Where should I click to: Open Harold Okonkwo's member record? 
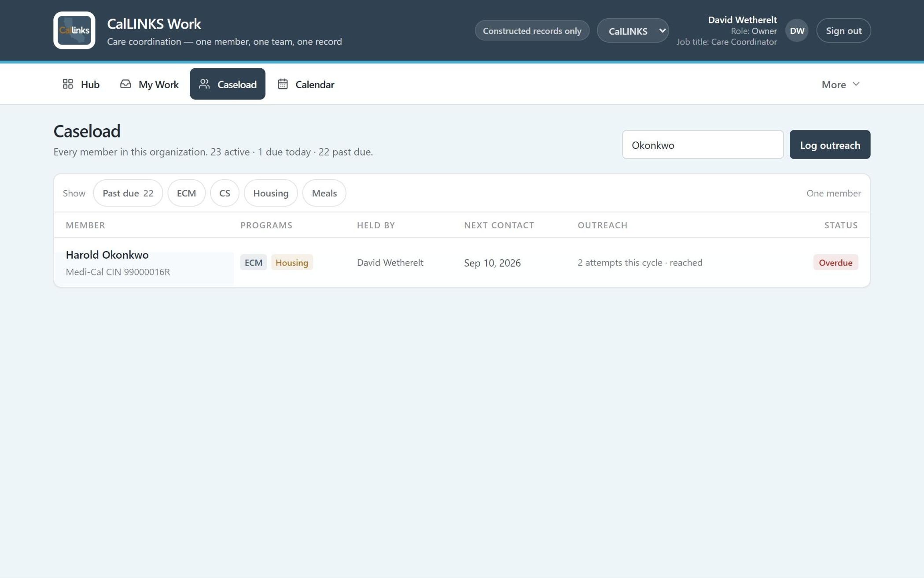pos(107,255)
